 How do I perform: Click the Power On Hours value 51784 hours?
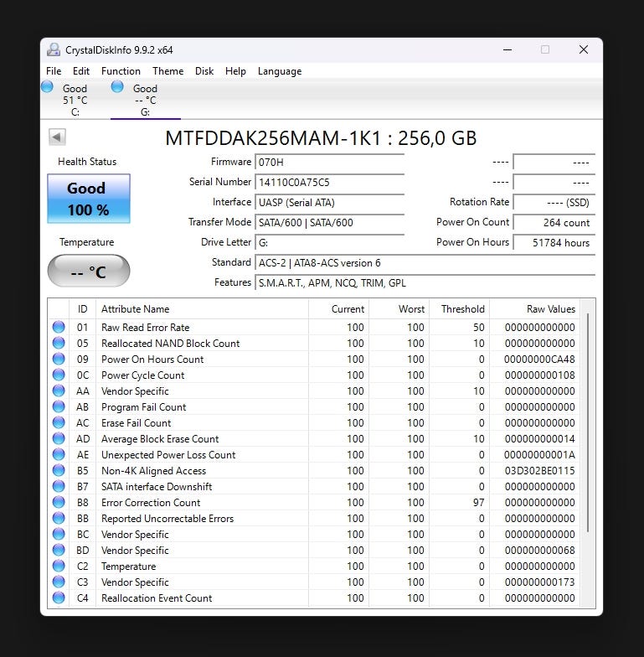pyautogui.click(x=554, y=243)
